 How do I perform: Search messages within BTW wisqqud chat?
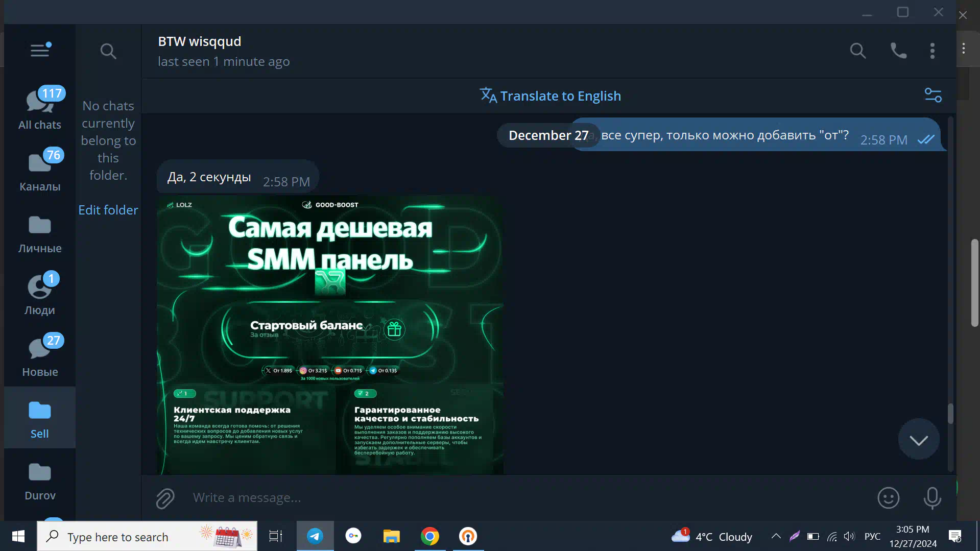pyautogui.click(x=858, y=51)
